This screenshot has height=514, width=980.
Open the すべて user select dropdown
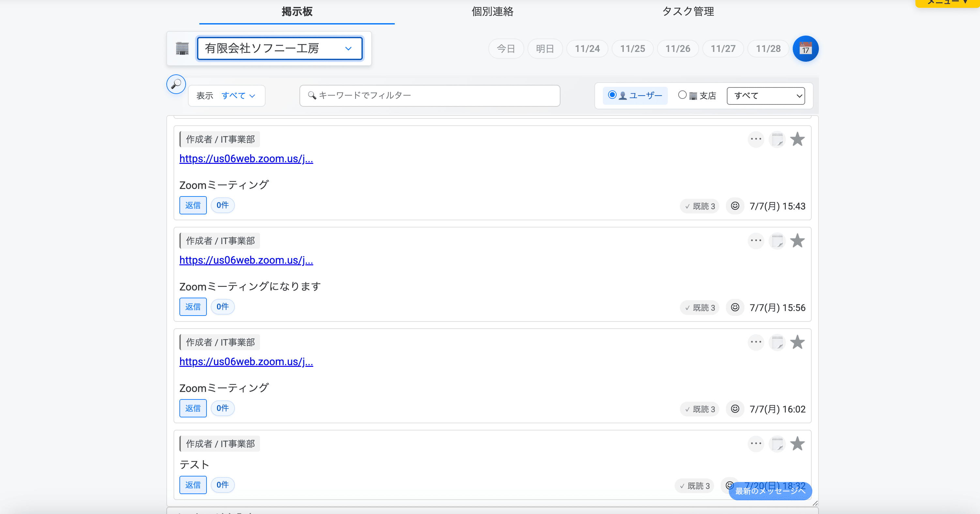pyautogui.click(x=765, y=96)
